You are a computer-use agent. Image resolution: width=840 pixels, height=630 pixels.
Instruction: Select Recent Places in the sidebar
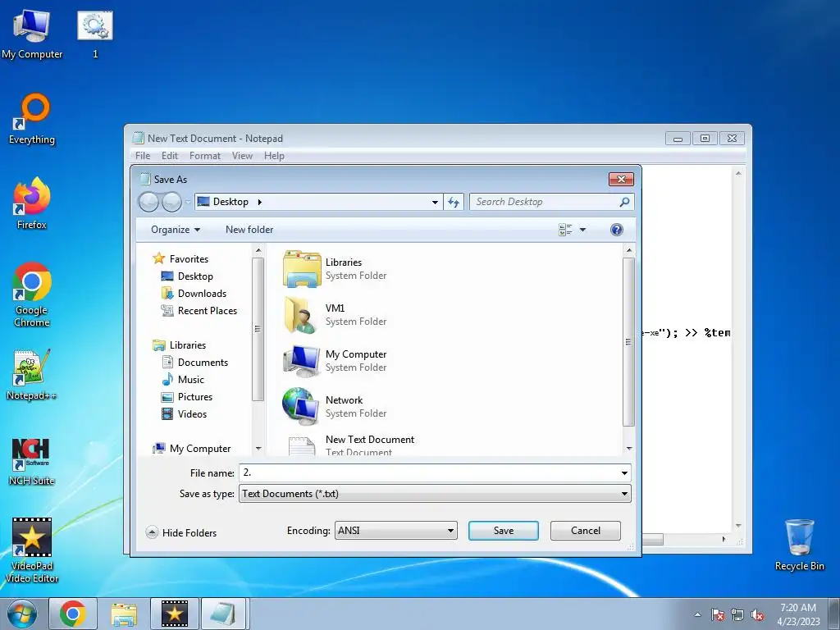click(x=199, y=311)
